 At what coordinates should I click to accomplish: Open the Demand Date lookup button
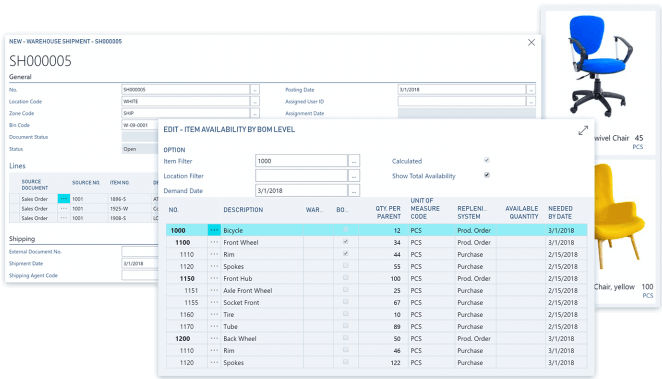point(354,190)
